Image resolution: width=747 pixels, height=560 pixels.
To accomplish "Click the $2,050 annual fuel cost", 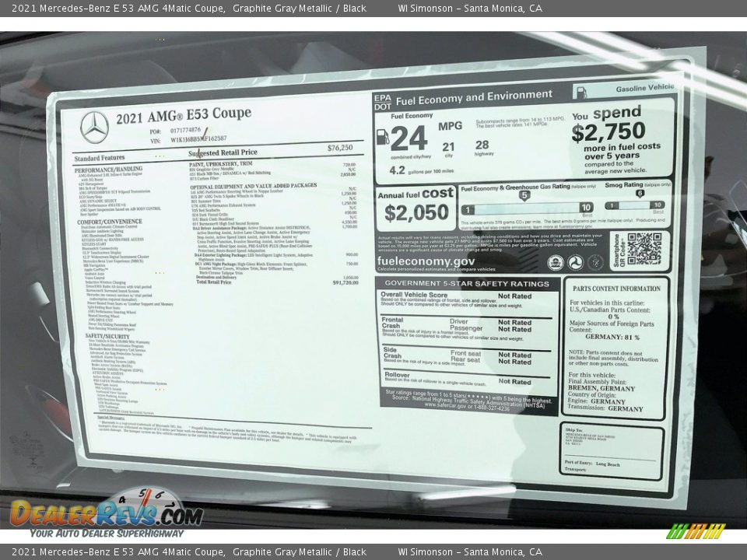I will pyautogui.click(x=416, y=213).
